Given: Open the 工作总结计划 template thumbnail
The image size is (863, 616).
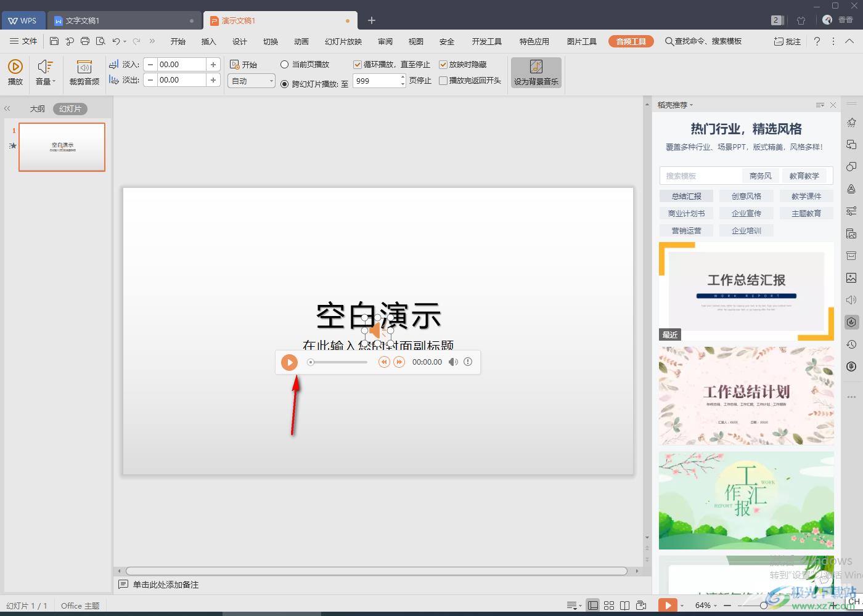Looking at the screenshot, I should point(746,395).
